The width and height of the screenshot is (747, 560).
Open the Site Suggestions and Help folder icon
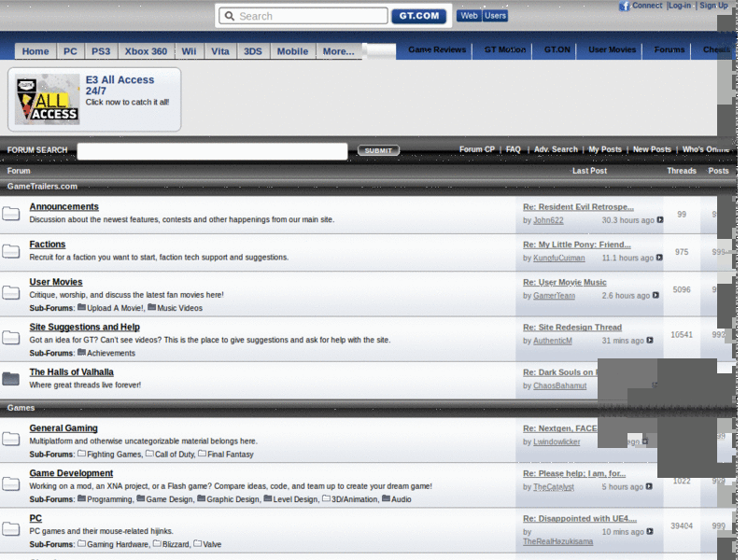pyautogui.click(x=10, y=338)
